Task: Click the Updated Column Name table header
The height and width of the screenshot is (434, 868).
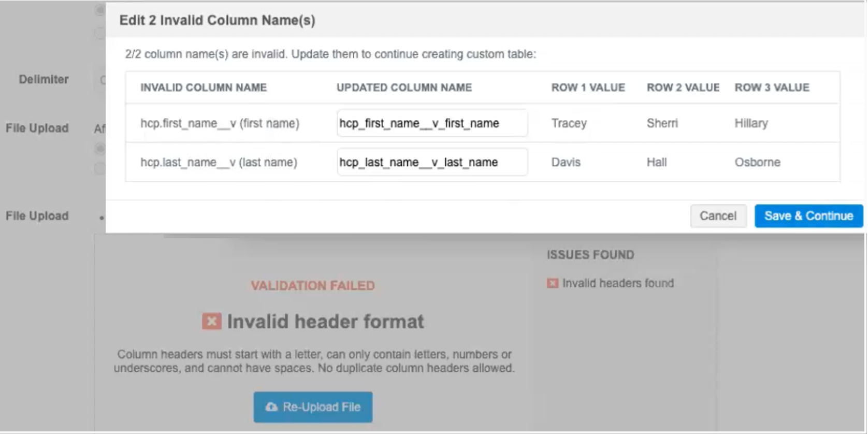Action: point(404,88)
